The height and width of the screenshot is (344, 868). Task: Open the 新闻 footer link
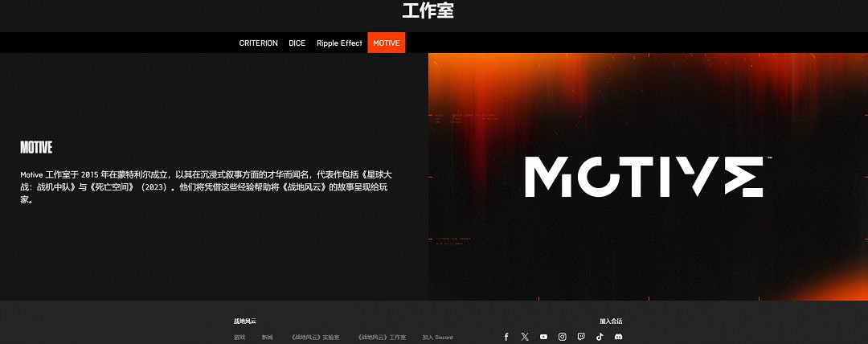point(267,338)
